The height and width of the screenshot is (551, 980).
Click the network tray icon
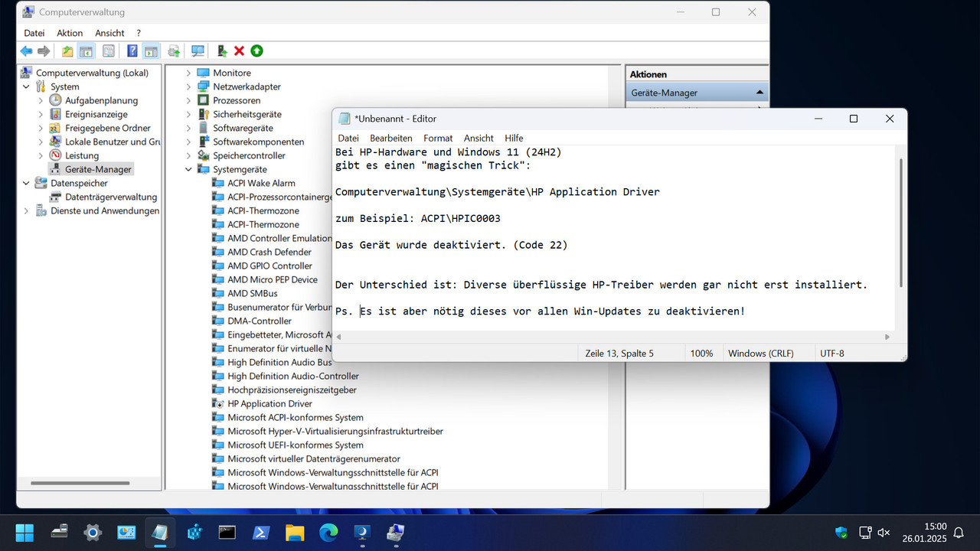[865, 533]
